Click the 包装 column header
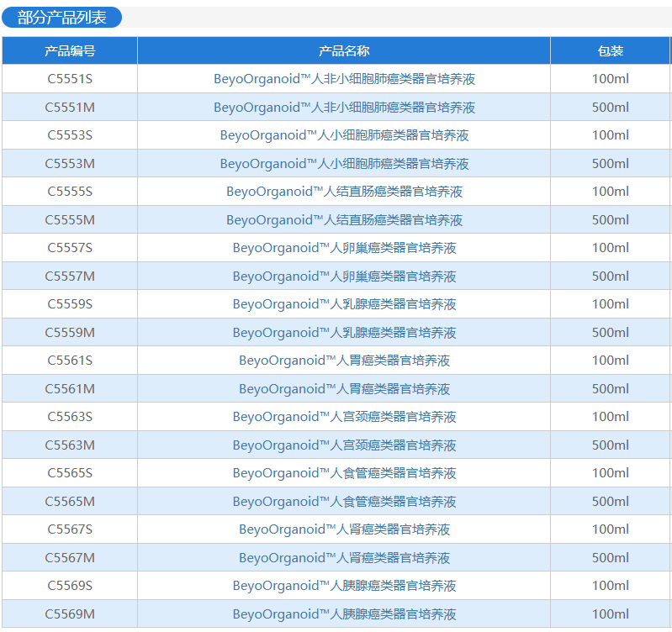Viewport: 672px width, 632px height. (x=610, y=51)
